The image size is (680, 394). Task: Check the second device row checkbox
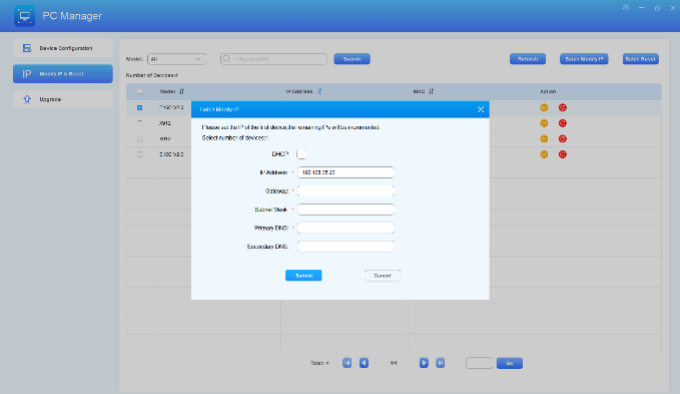tap(139, 123)
